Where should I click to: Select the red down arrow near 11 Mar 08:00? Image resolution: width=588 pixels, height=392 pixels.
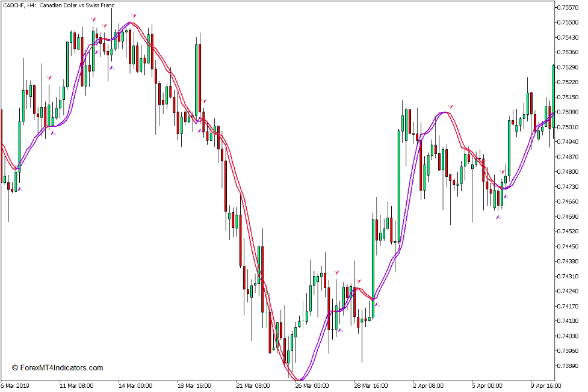click(49, 78)
